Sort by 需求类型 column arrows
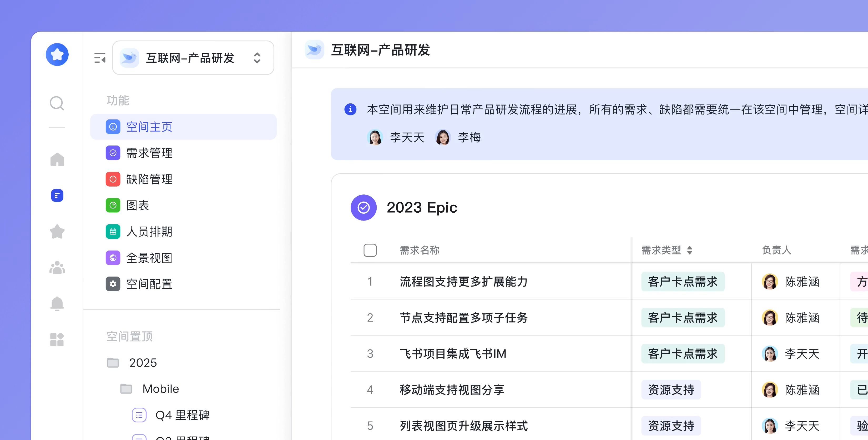 coord(689,250)
